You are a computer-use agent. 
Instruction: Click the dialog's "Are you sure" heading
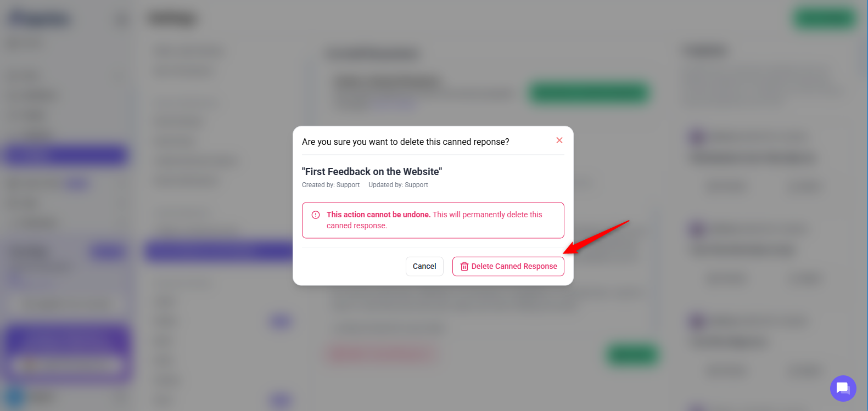tap(405, 142)
